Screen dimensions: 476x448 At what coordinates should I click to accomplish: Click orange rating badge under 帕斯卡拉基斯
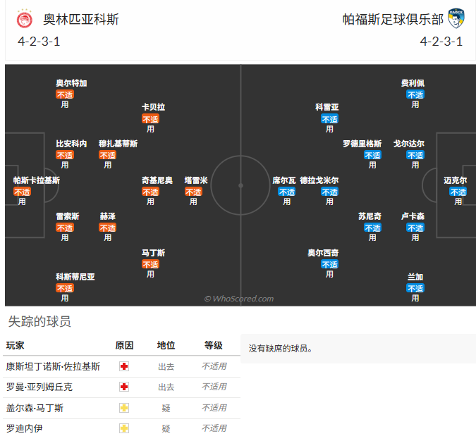pos(22,192)
